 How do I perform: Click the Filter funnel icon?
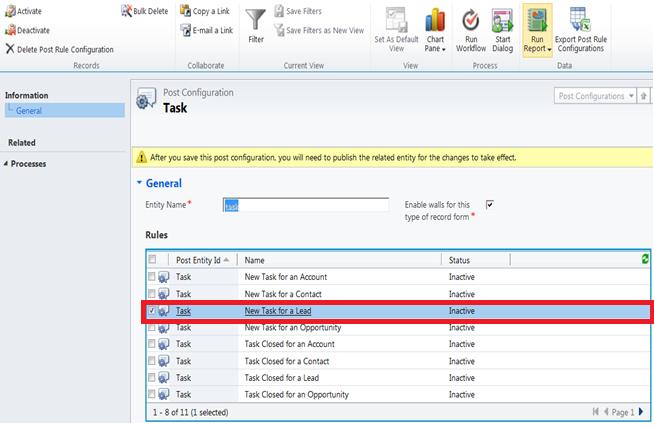[x=256, y=22]
